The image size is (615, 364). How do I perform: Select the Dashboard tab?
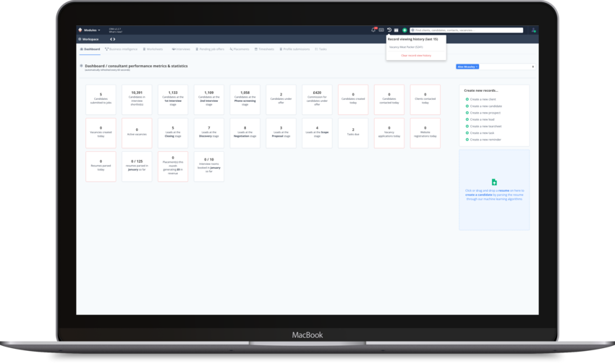90,49
